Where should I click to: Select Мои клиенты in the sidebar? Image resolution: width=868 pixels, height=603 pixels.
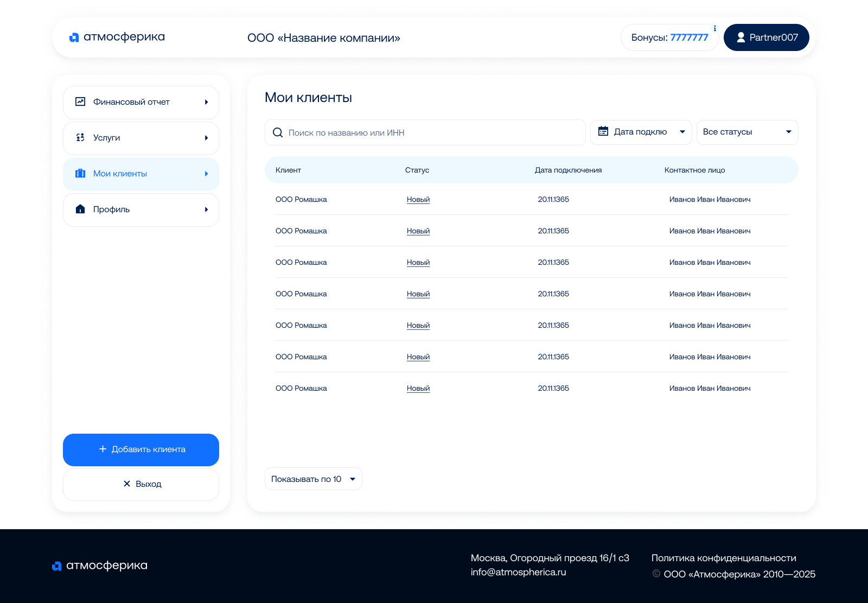tap(141, 174)
